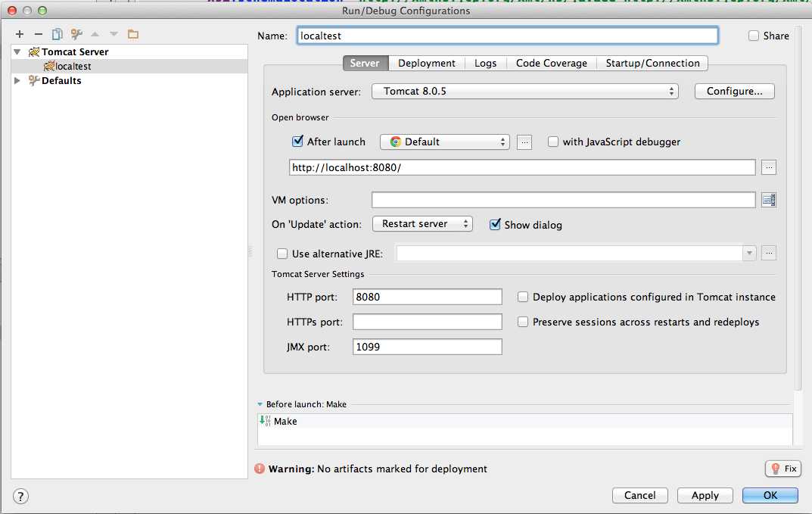Click the Configure... button

pos(734,91)
